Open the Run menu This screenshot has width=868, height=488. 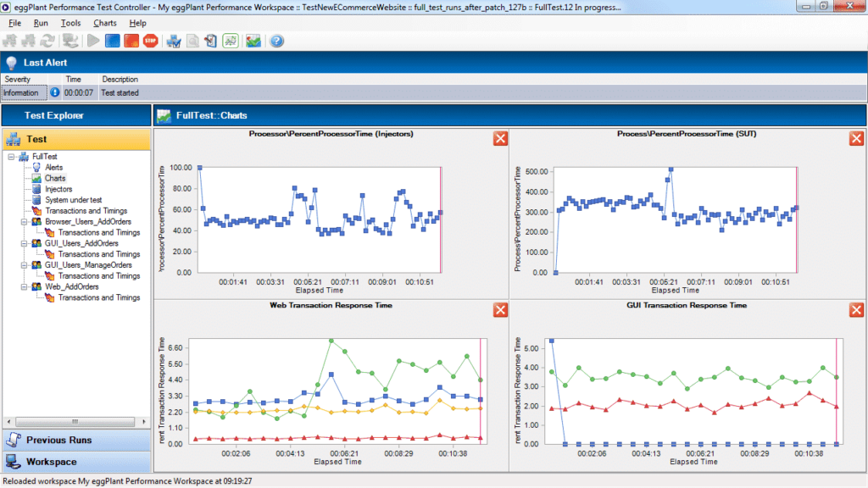click(x=41, y=23)
